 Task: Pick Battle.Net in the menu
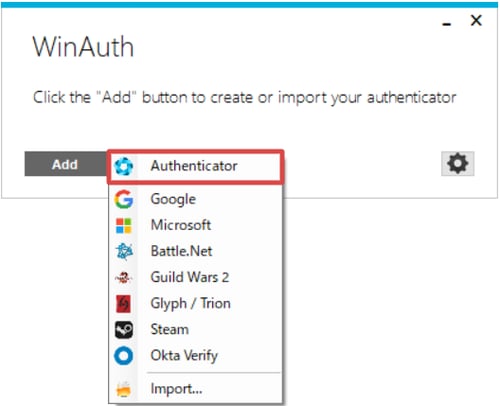[x=196, y=251]
